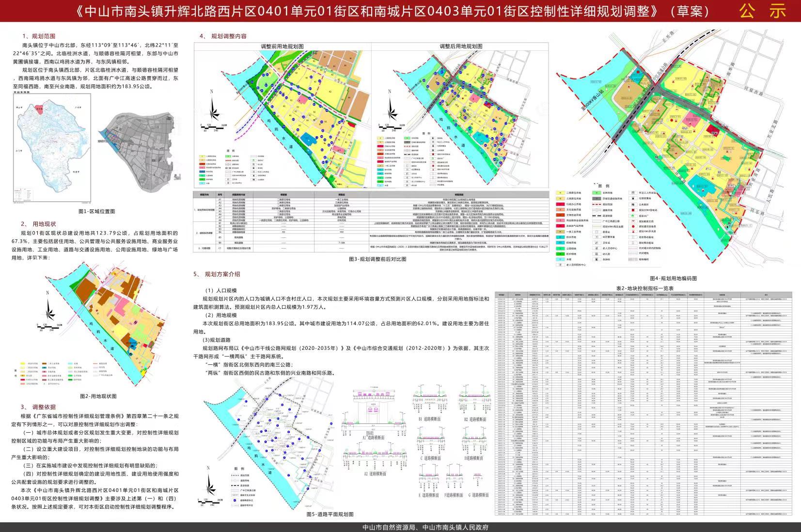Select the 调整前用地规划图 heading

pos(282,46)
